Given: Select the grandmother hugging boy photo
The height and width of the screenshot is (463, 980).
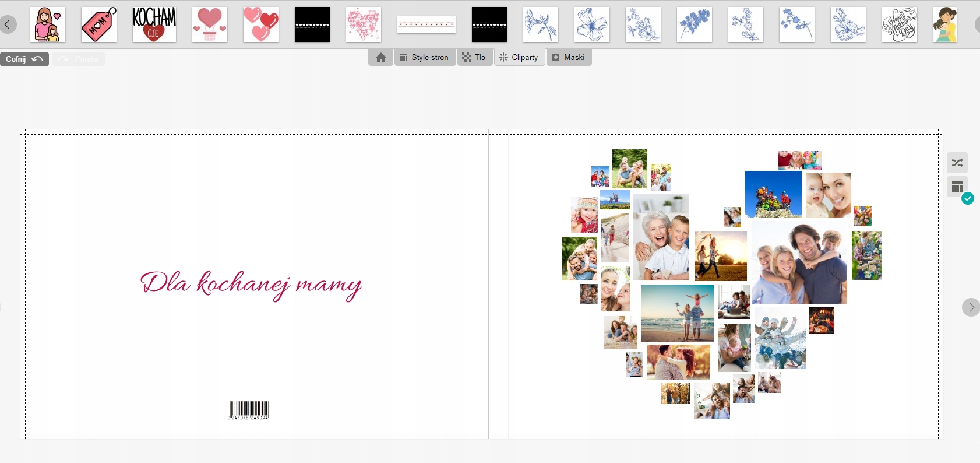Looking at the screenshot, I should click(661, 237).
